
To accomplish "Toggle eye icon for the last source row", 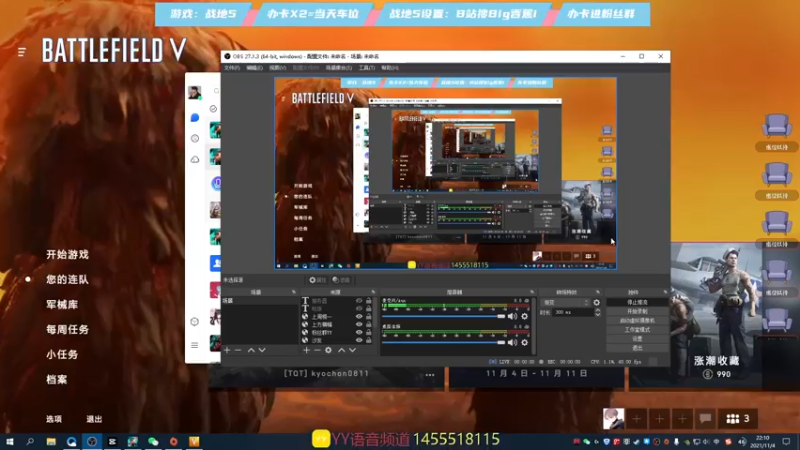I will click(x=359, y=340).
